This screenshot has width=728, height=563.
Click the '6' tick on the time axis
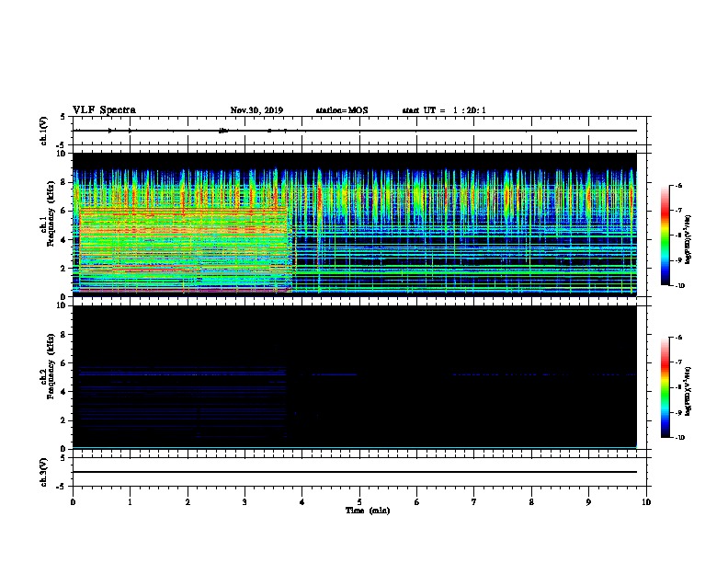click(417, 502)
